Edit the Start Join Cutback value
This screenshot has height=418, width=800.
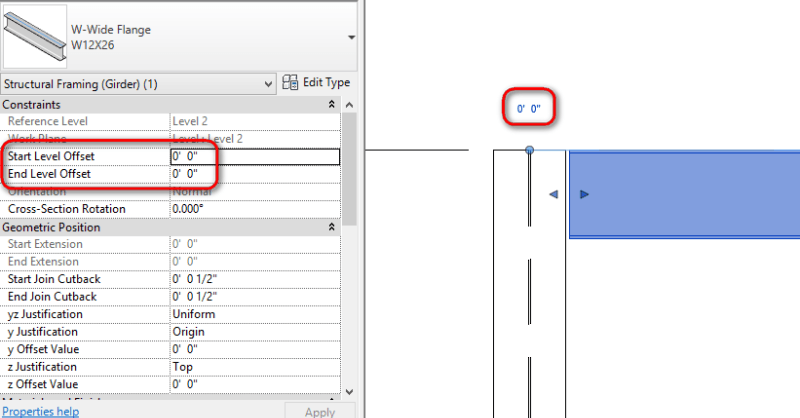254,279
